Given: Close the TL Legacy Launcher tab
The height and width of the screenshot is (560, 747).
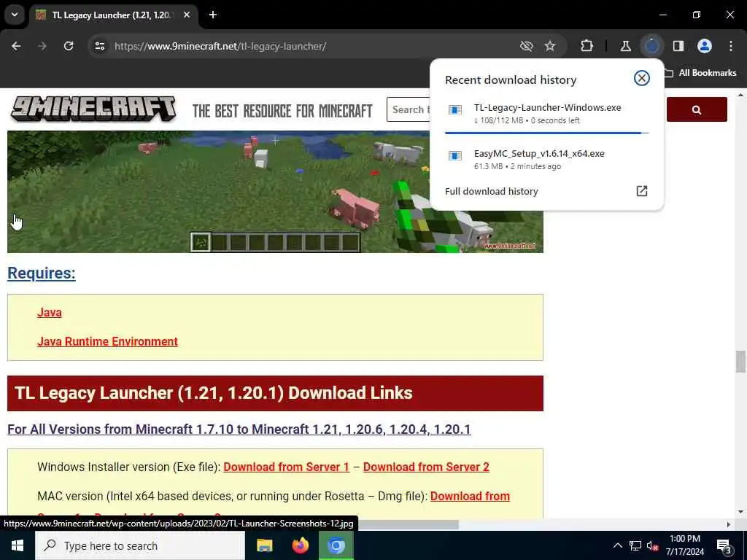Looking at the screenshot, I should coord(187,15).
